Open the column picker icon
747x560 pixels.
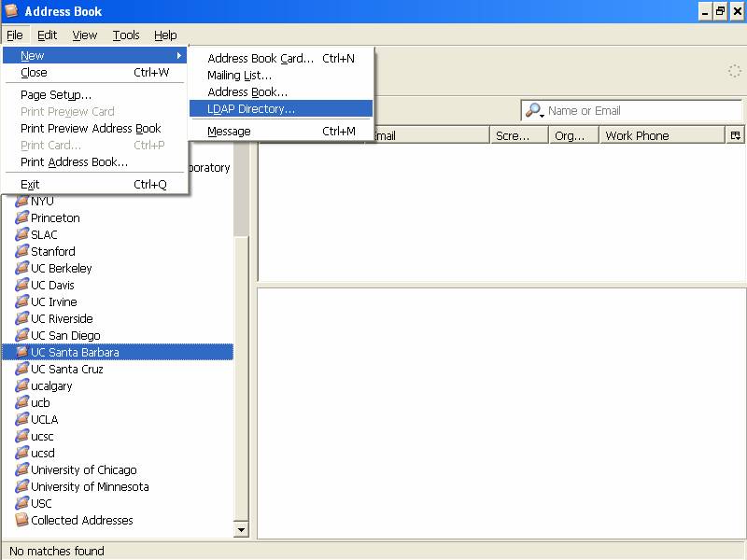[x=735, y=135]
